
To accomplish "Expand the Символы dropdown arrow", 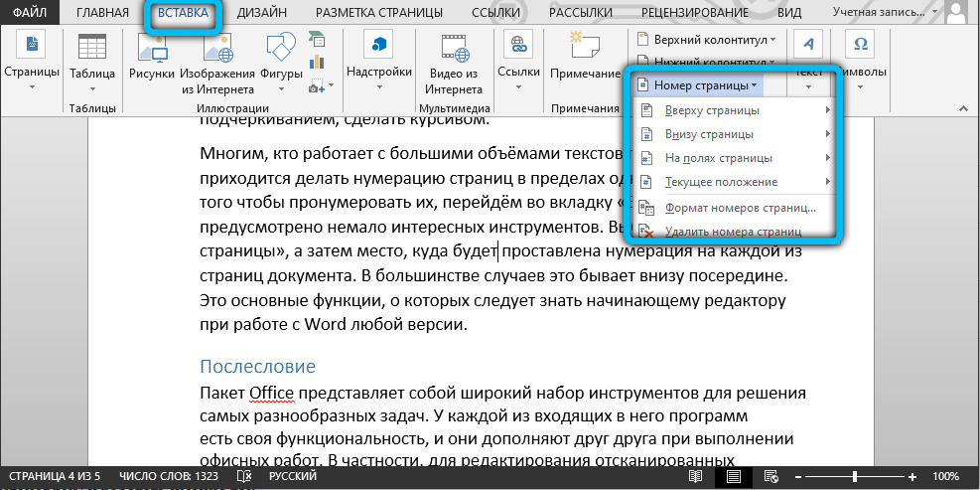I will coord(860,87).
